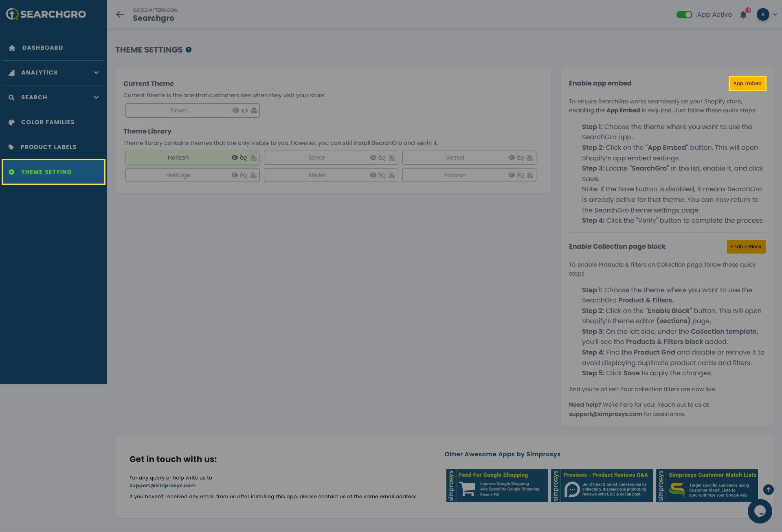Click the Theme Settings help icon
The width and height of the screenshot is (782, 532).
point(189,50)
